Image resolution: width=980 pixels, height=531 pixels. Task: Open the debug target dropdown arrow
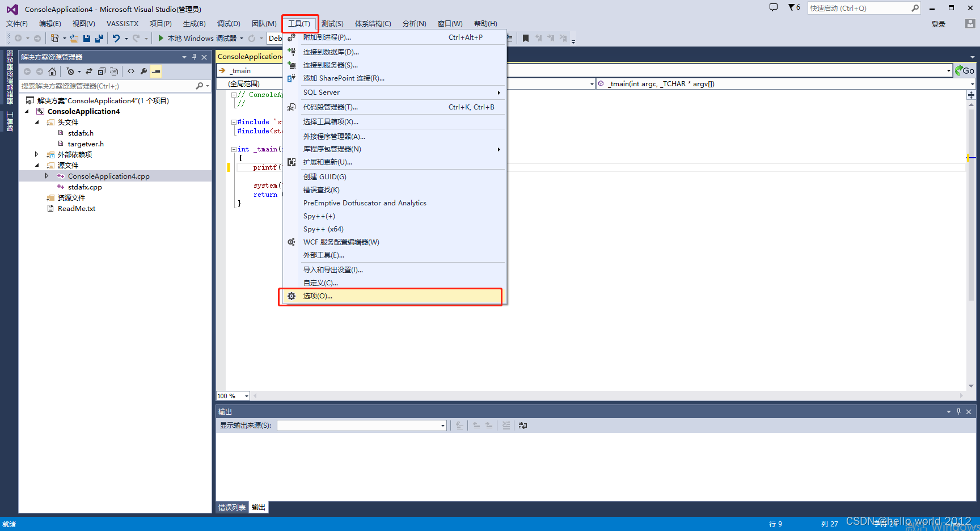(242, 39)
